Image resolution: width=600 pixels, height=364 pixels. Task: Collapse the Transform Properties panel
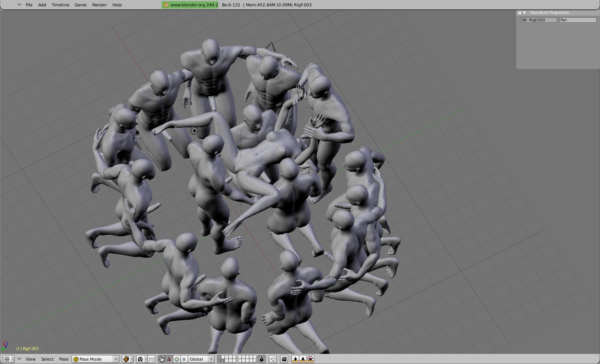[x=524, y=13]
